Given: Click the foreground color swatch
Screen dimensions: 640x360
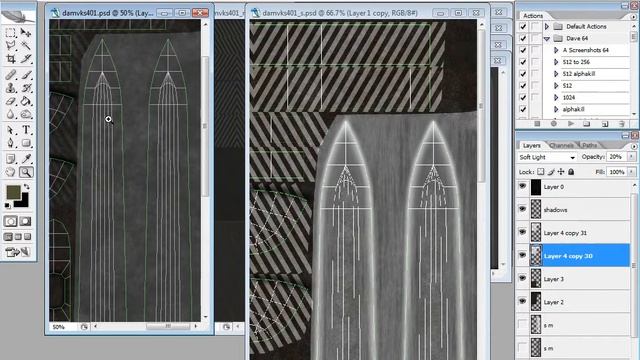Looking at the screenshot, I should click(13, 192).
